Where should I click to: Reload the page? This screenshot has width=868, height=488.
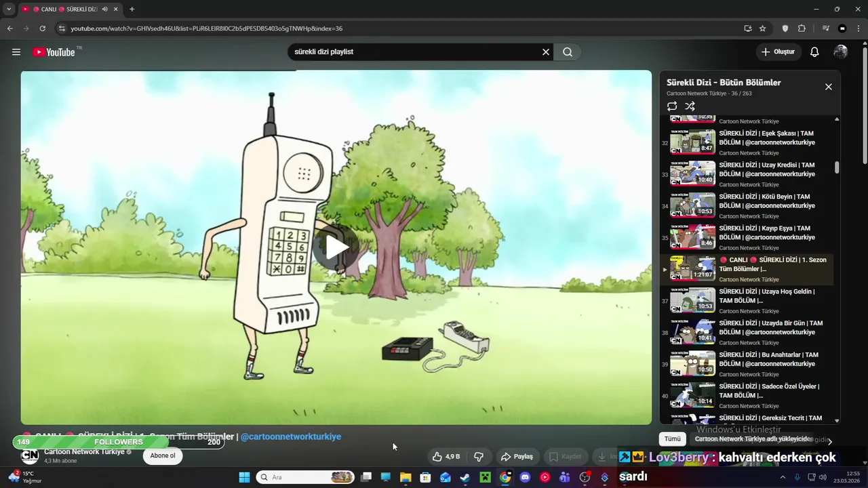click(x=42, y=28)
